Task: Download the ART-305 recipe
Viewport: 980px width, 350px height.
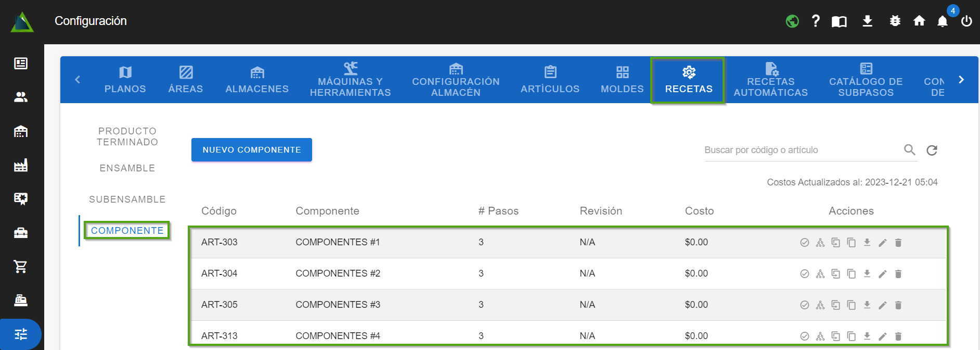Action: pyautogui.click(x=867, y=305)
